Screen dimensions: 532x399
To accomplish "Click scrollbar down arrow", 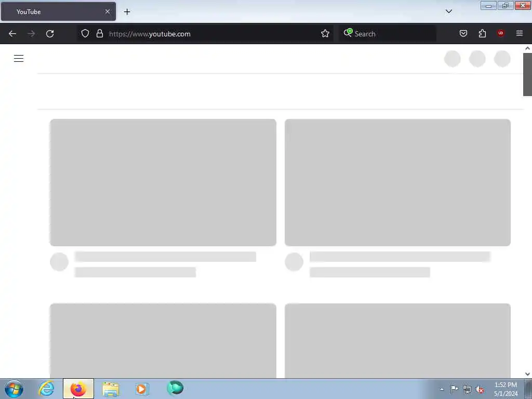I will pos(527,374).
